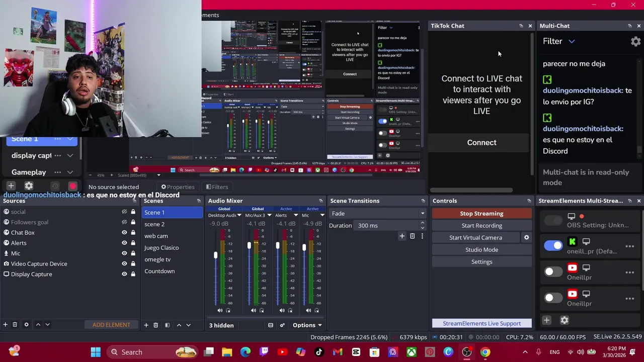This screenshot has width=644, height=362.
Task: Open scene filters icon in Scenes toolbar
Action: click(x=167, y=325)
